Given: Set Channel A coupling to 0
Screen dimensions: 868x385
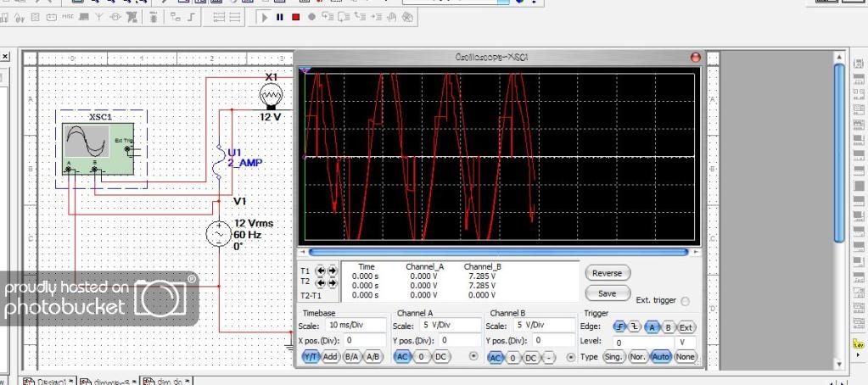Looking at the screenshot, I should tap(421, 357).
